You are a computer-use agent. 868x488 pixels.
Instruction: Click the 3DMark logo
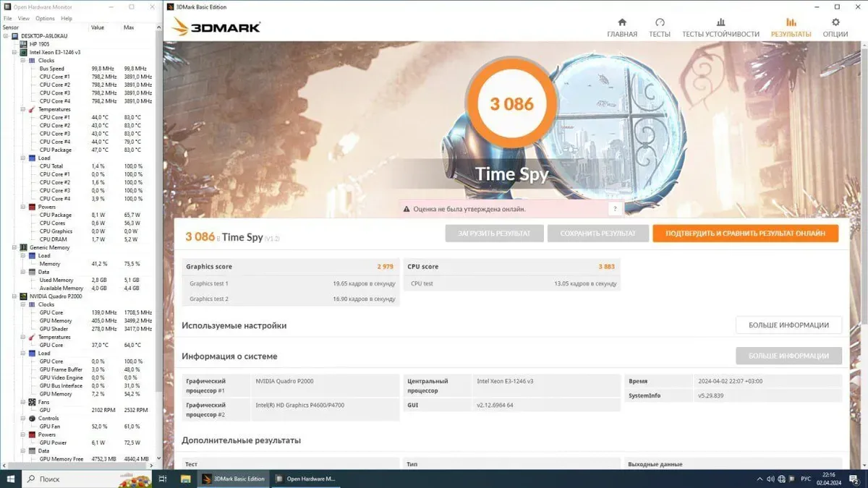(216, 27)
